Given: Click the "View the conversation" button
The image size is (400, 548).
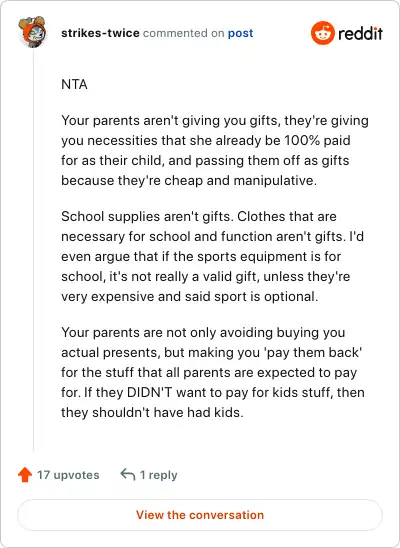Looking at the screenshot, I should tap(200, 515).
